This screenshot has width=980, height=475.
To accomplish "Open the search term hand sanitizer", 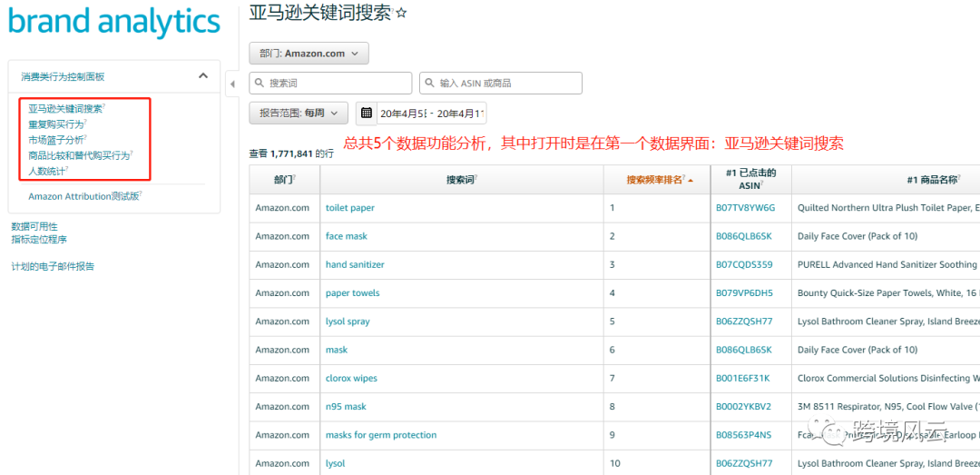I will click(355, 264).
